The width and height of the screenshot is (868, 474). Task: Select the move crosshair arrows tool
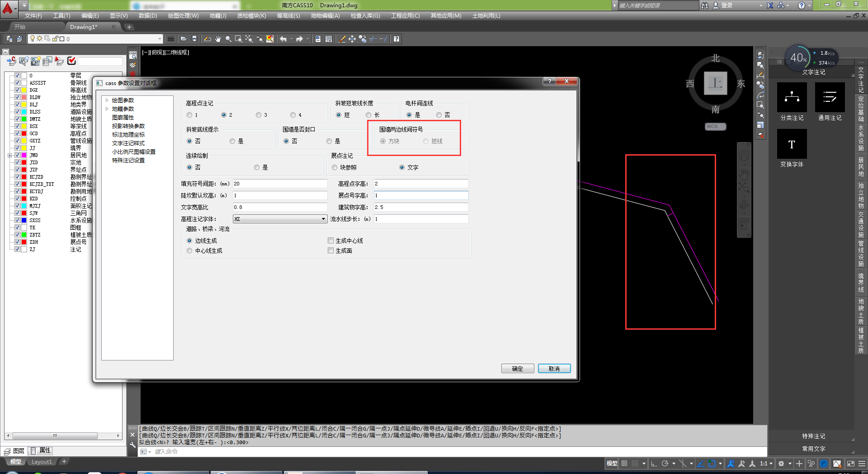pyautogui.click(x=352, y=39)
